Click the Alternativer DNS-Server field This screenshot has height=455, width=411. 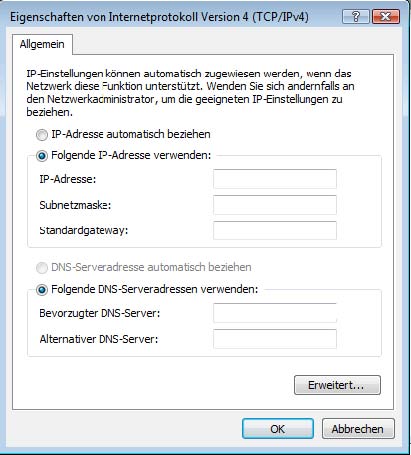tap(275, 339)
